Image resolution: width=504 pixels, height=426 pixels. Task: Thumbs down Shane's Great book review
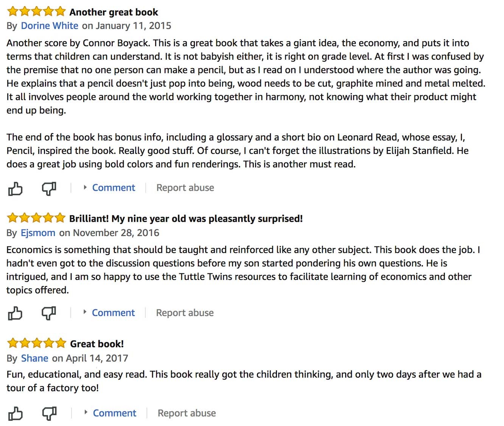click(x=49, y=414)
